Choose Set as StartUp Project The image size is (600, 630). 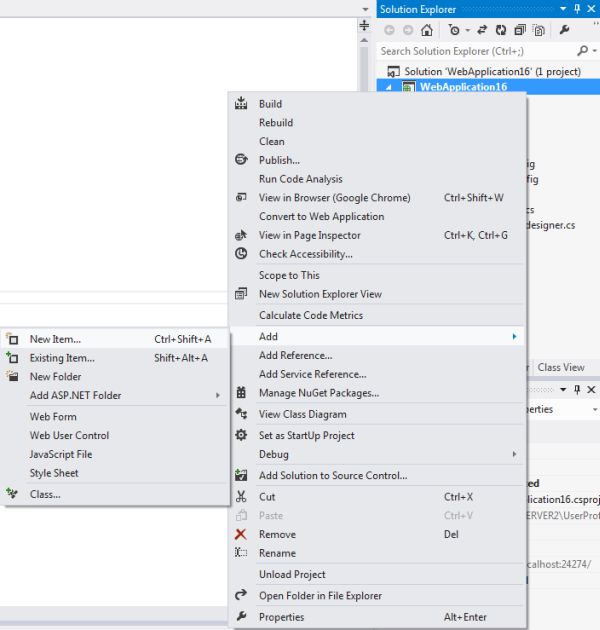[x=378, y=436]
